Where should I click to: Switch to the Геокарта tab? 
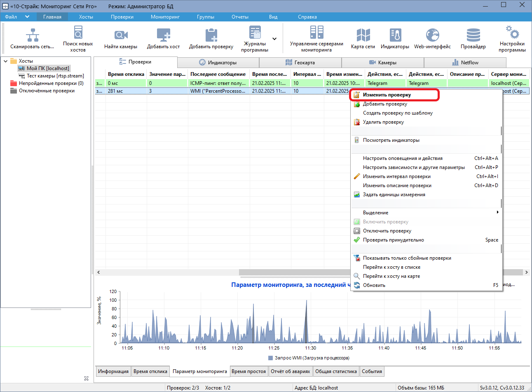point(300,63)
